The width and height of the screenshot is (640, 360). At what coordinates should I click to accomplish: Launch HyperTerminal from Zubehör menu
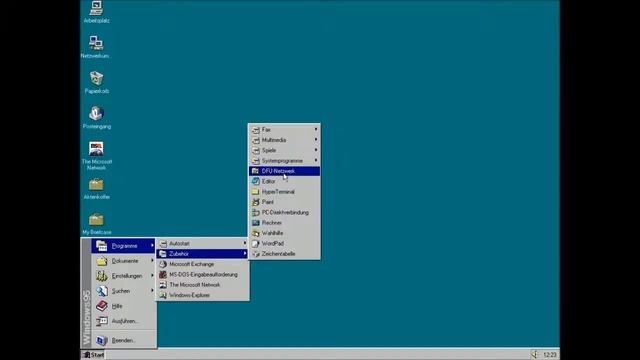[284, 191]
